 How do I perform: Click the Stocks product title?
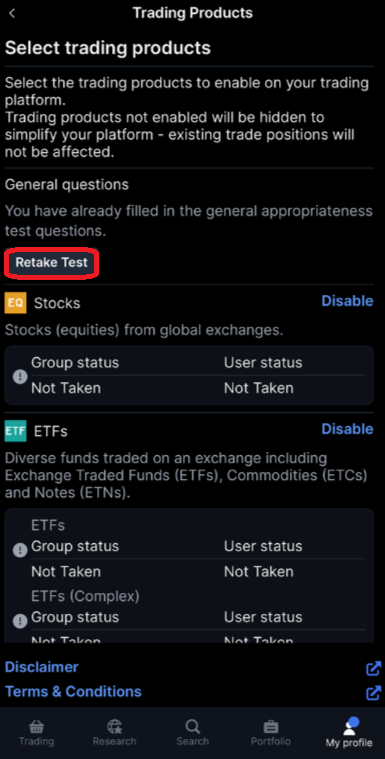pos(57,304)
